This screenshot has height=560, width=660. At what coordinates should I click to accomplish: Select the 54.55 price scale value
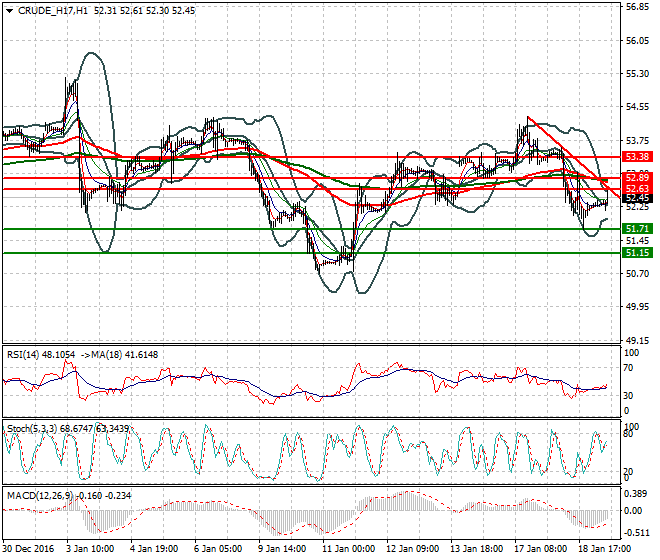pyautogui.click(x=637, y=107)
